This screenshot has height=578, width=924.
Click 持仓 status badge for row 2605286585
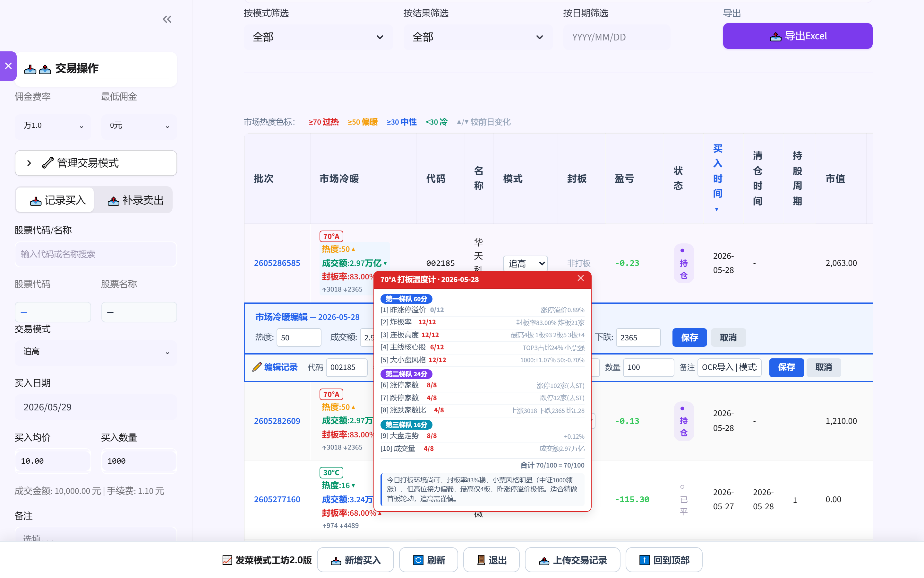683,263
